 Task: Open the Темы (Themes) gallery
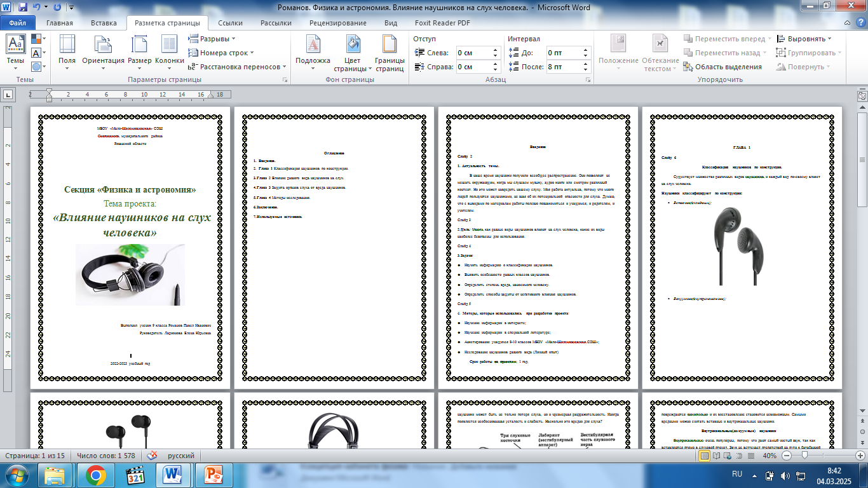[15, 52]
